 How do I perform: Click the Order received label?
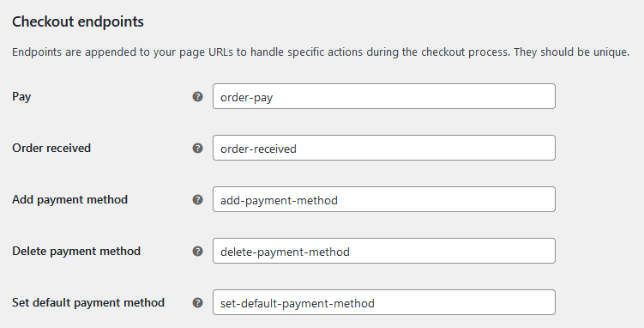click(x=51, y=148)
